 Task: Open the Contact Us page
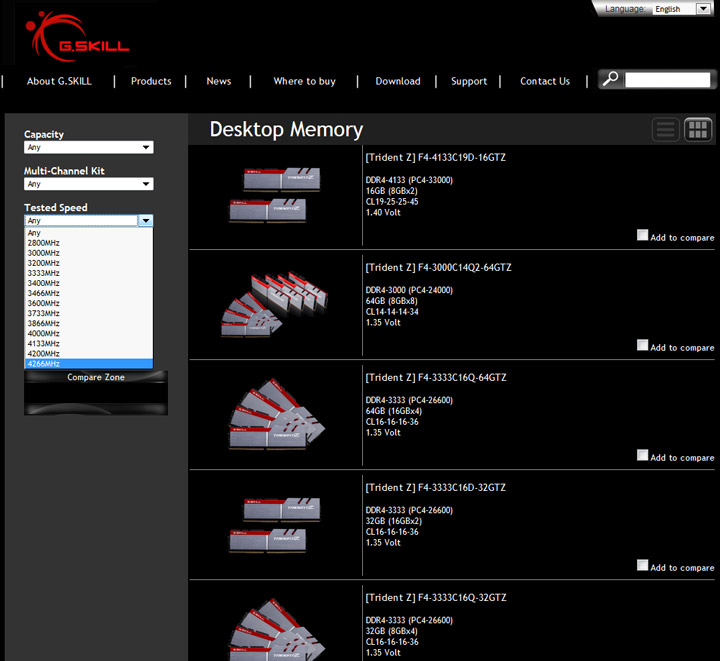(545, 81)
